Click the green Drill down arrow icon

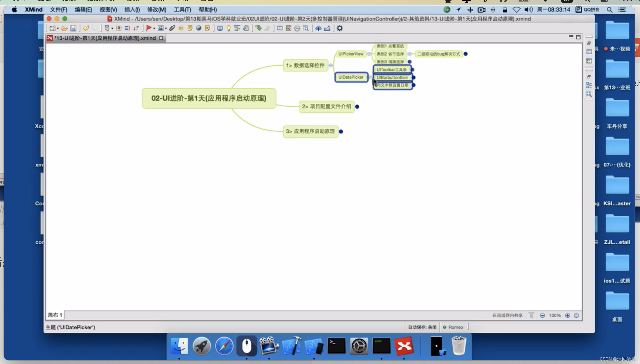tap(258, 28)
